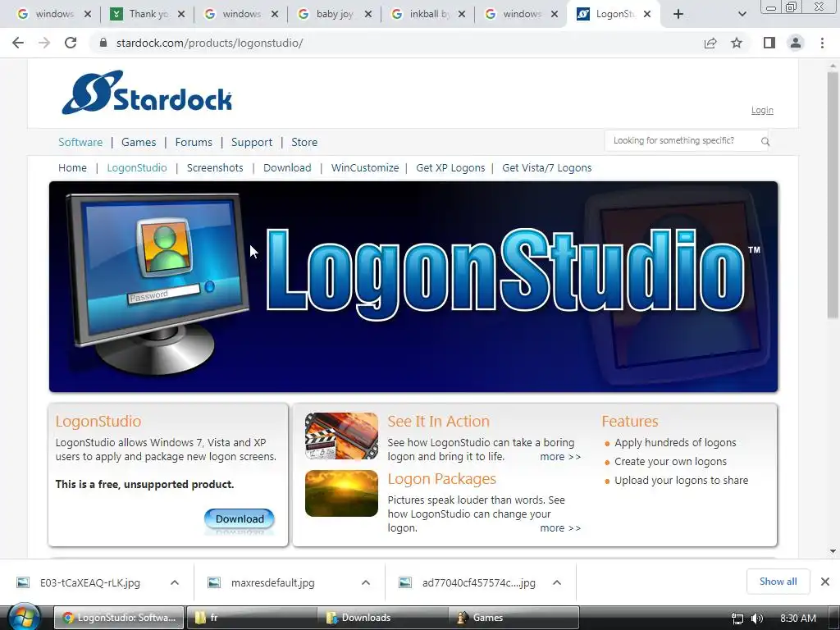This screenshot has width=840, height=630.
Task: Open Get XP Logons link
Action: [450, 167]
